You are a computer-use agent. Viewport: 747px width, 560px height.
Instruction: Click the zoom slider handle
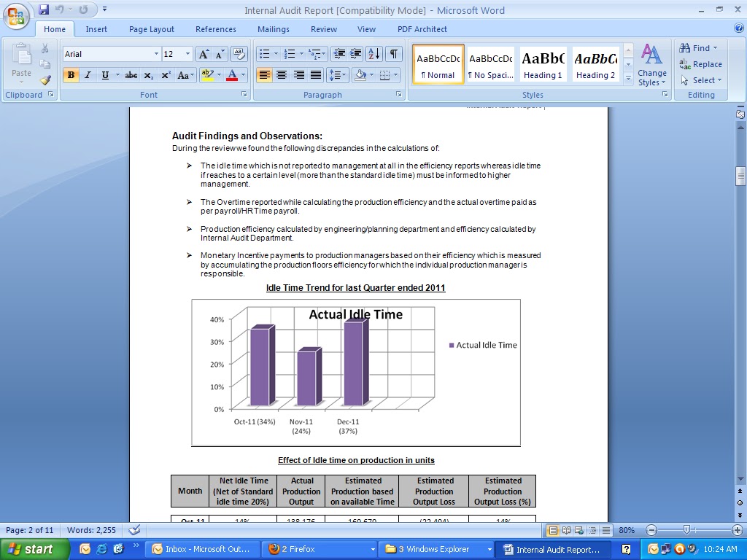pos(686,530)
